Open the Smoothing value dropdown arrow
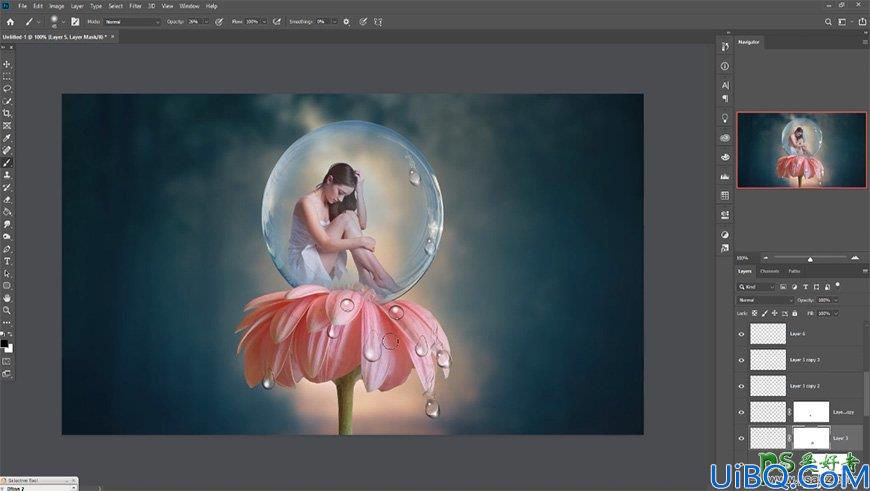870x491 pixels. [335, 22]
